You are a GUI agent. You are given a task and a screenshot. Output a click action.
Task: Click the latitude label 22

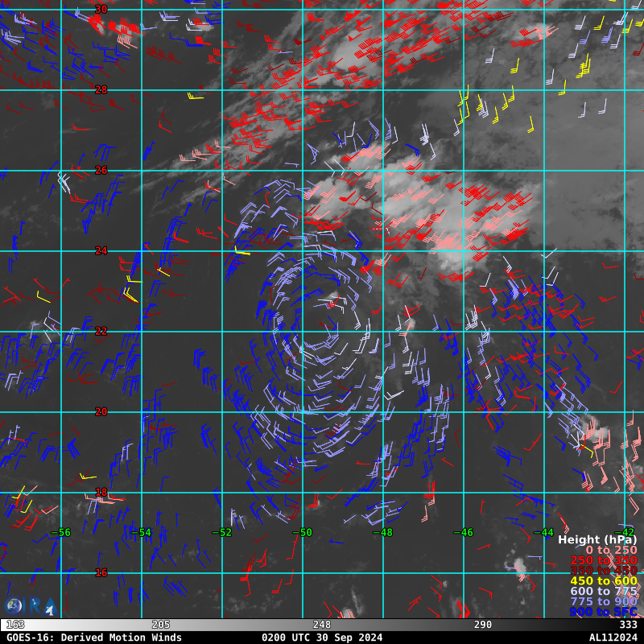101,331
